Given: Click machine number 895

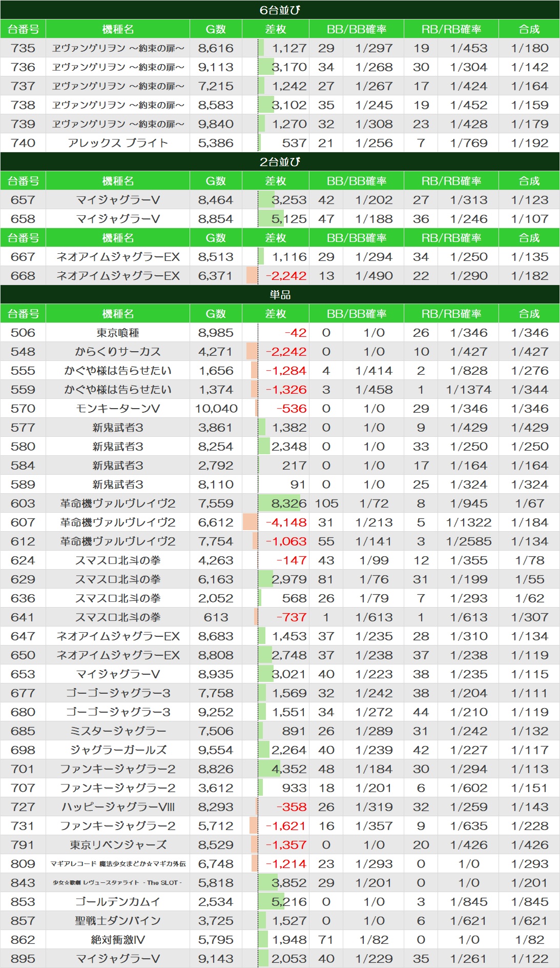Looking at the screenshot, I should point(23,959).
